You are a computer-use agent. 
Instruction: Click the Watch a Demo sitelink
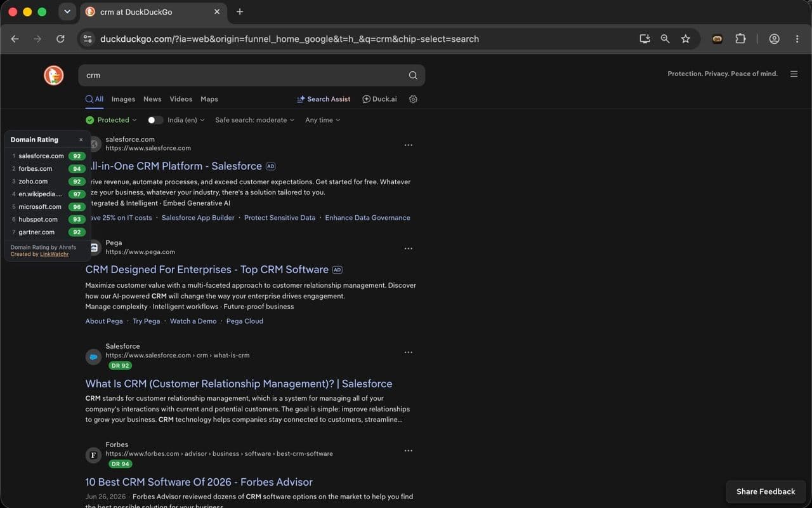(x=193, y=321)
